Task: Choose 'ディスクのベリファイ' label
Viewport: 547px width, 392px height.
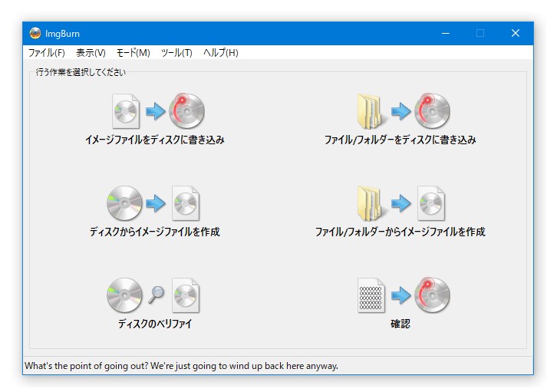Action: [154, 324]
